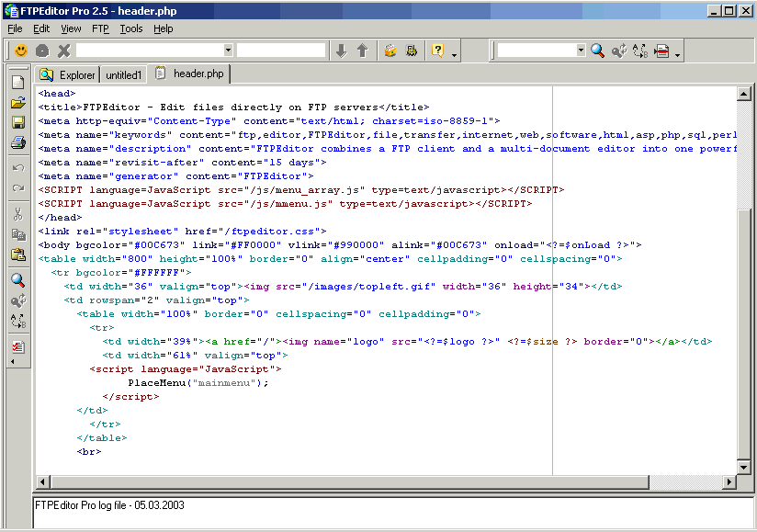The image size is (757, 532).
Task: Switch to the Explorer tab
Action: pos(67,74)
